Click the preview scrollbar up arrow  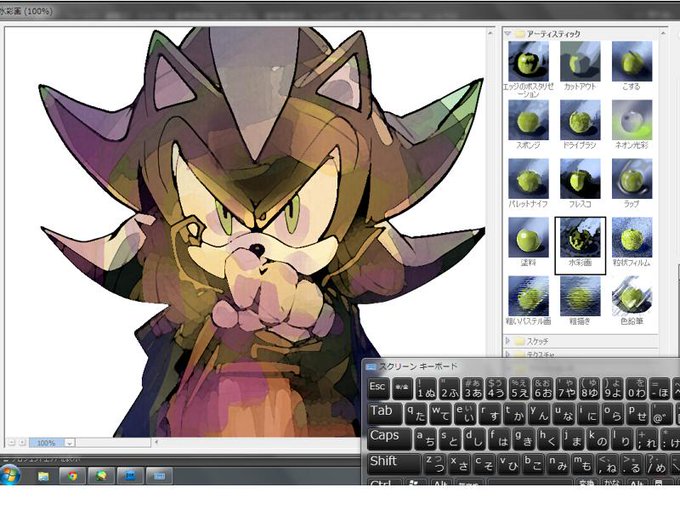tap(490, 33)
